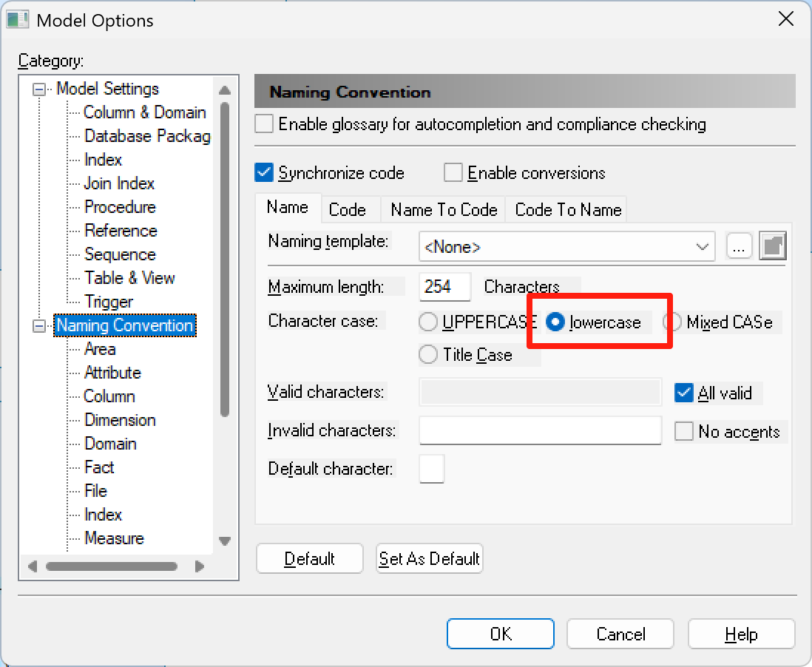This screenshot has width=812, height=667.
Task: Enable glossary for autocompletion checkbox
Action: 265,124
